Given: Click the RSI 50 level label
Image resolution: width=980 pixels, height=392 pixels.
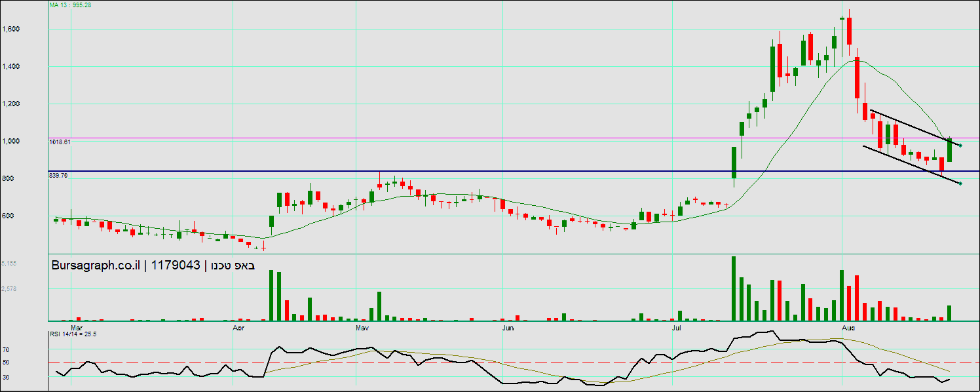Looking at the screenshot, I should [6, 363].
